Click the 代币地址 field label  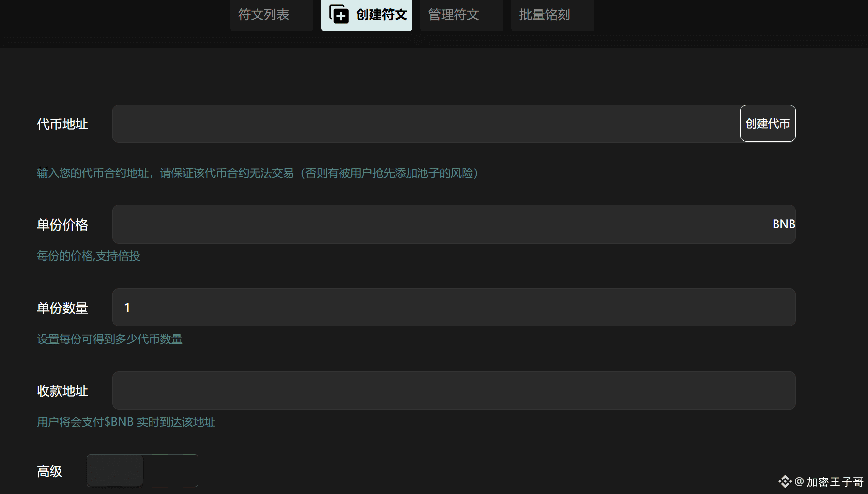(62, 124)
